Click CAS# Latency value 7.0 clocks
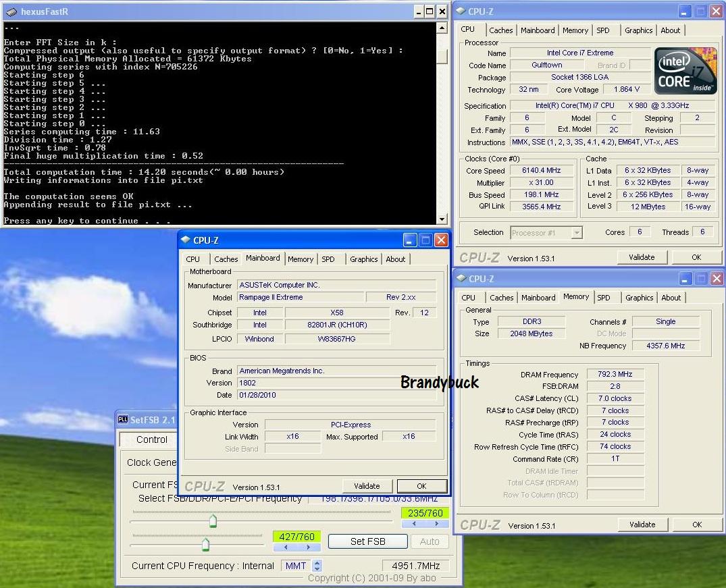 point(615,398)
